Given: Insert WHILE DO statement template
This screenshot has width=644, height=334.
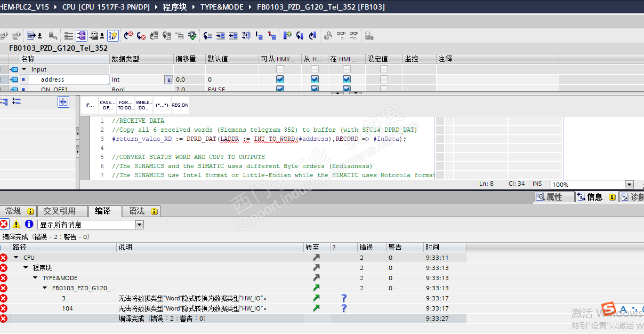Looking at the screenshot, I should point(144,105).
